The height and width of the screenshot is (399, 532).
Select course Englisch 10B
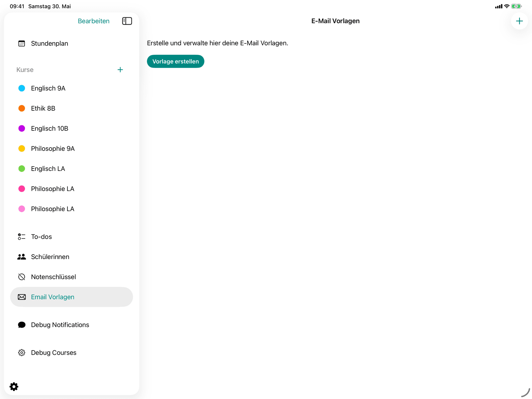point(71,129)
